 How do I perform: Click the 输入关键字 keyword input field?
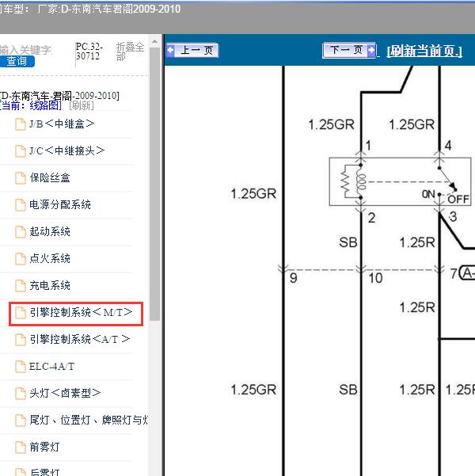point(26,50)
